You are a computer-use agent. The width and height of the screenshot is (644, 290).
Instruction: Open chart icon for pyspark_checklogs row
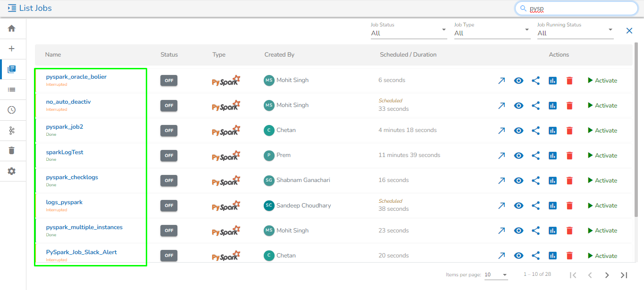tap(552, 181)
